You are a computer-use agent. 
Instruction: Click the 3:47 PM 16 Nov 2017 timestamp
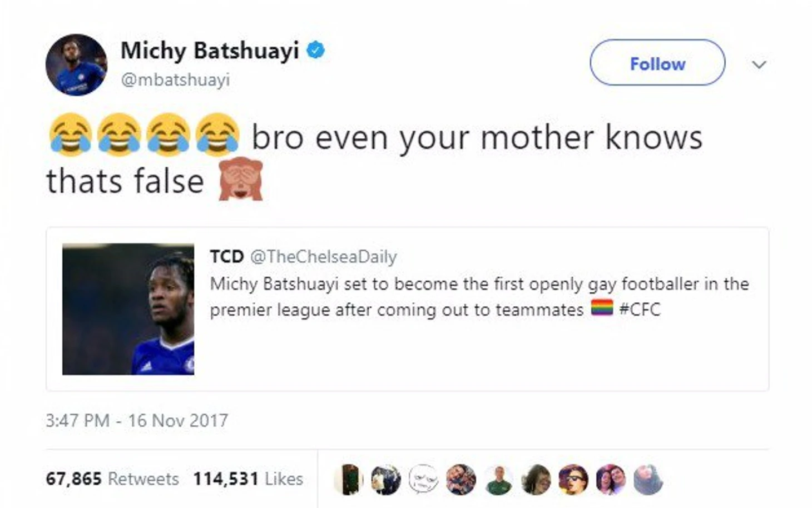point(137,421)
